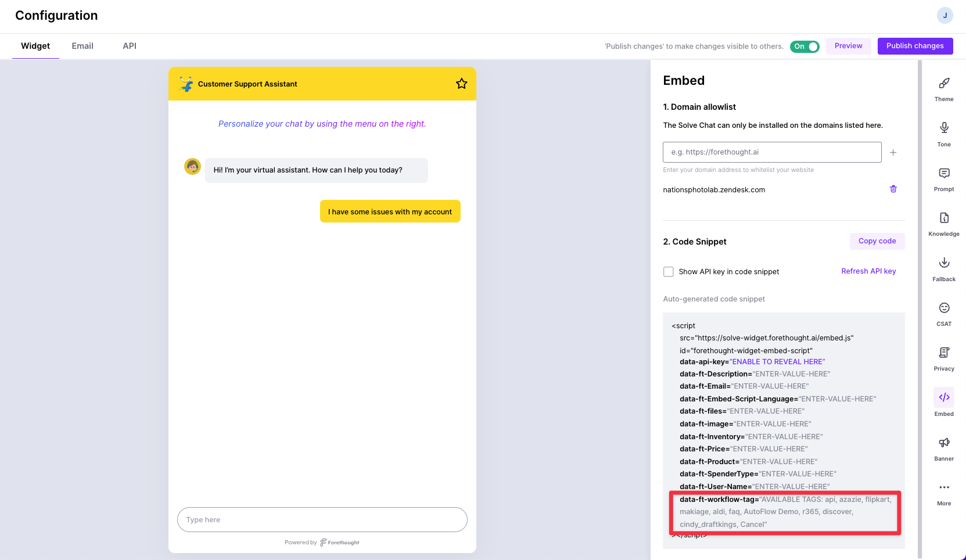Screen dimensions: 966x560
Task: Open the Tone microphone panel
Action: (944, 134)
